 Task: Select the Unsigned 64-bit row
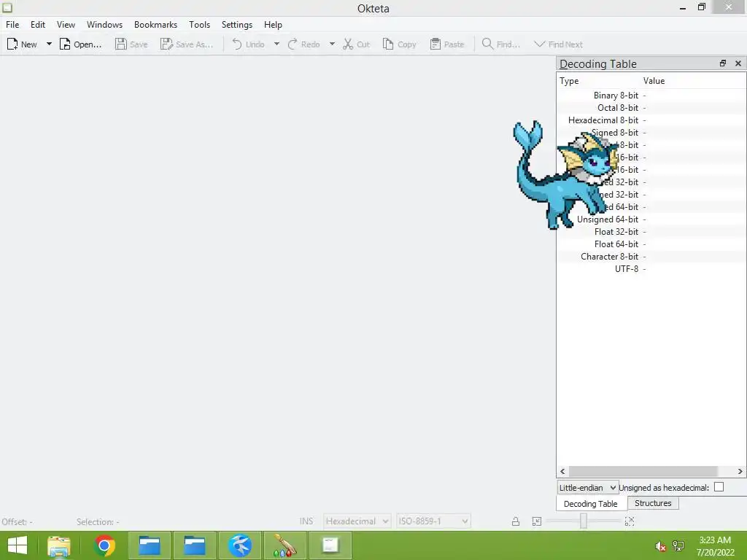click(x=651, y=219)
